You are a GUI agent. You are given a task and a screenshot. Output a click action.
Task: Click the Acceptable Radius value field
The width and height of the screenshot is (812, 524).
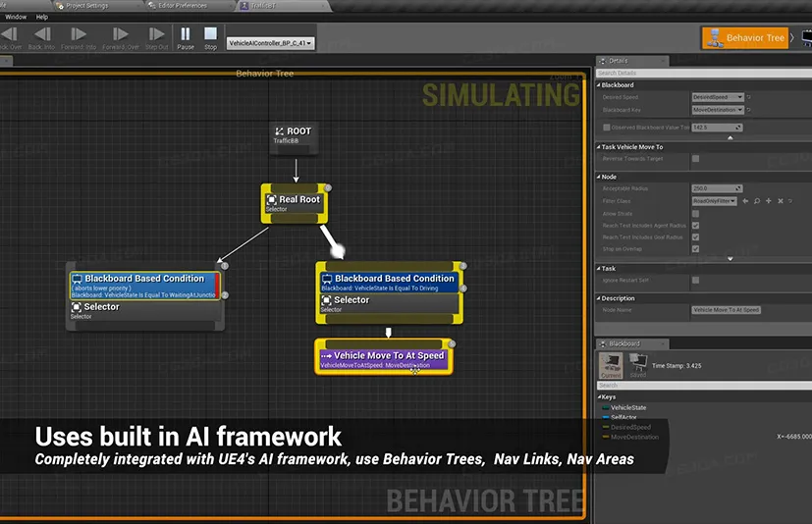(717, 188)
